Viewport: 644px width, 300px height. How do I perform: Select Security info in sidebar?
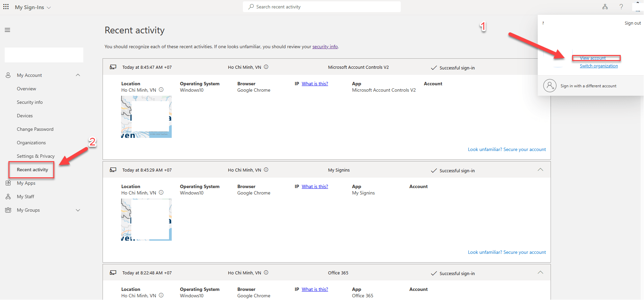pos(30,102)
